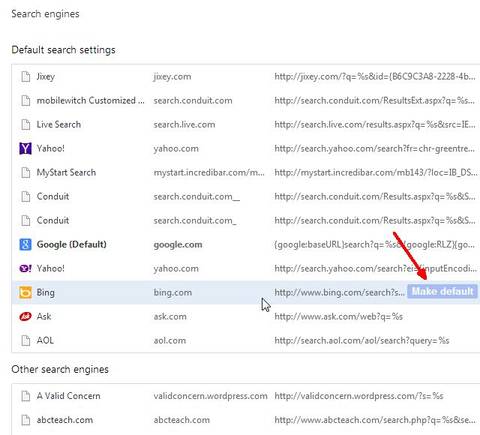The image size is (480, 435).
Task: Click the search.live.com keyword field
Action: point(184,124)
